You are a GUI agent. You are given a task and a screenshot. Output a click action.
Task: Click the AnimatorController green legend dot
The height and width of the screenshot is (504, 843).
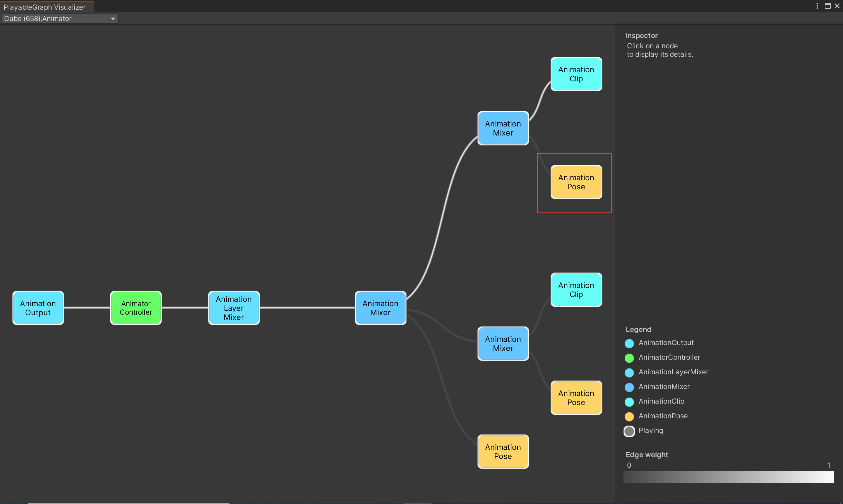629,358
